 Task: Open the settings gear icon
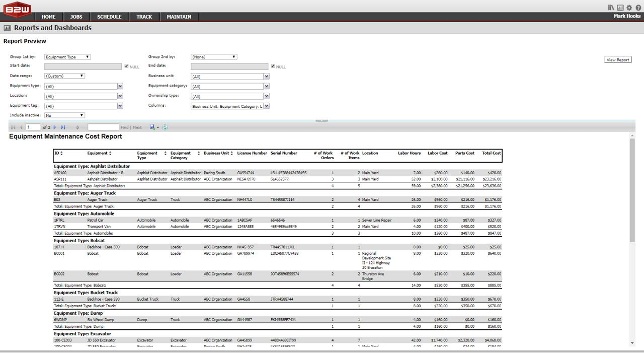[629, 8]
